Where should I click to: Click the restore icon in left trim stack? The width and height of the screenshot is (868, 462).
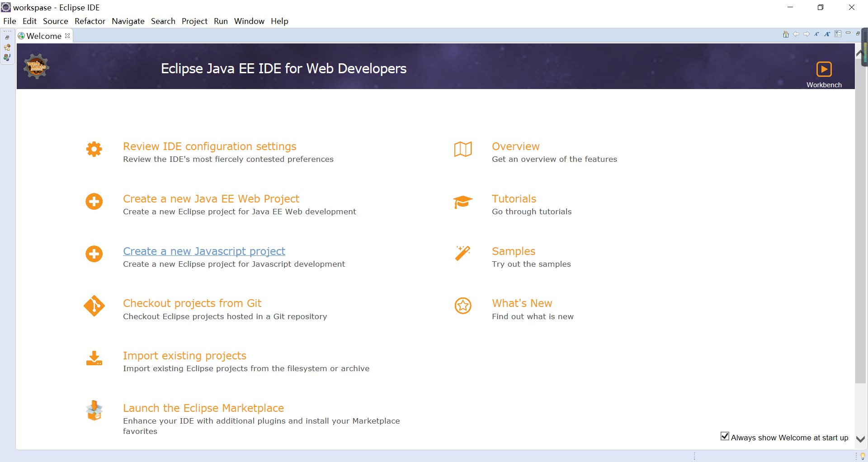(7, 38)
